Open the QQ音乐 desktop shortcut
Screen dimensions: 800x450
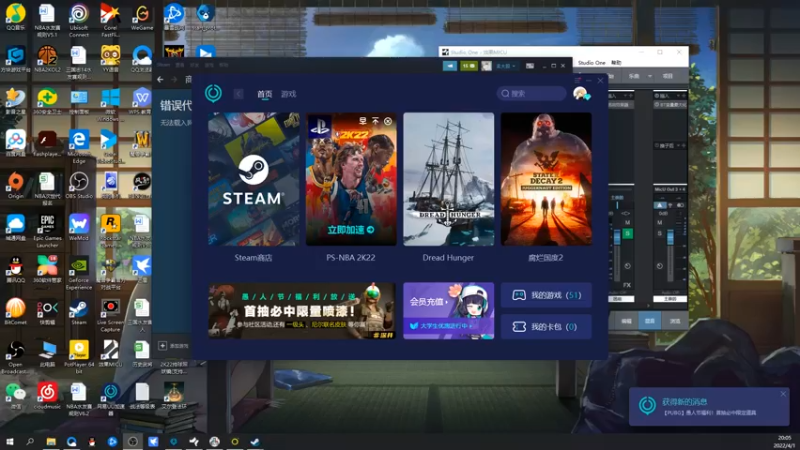coord(16,17)
